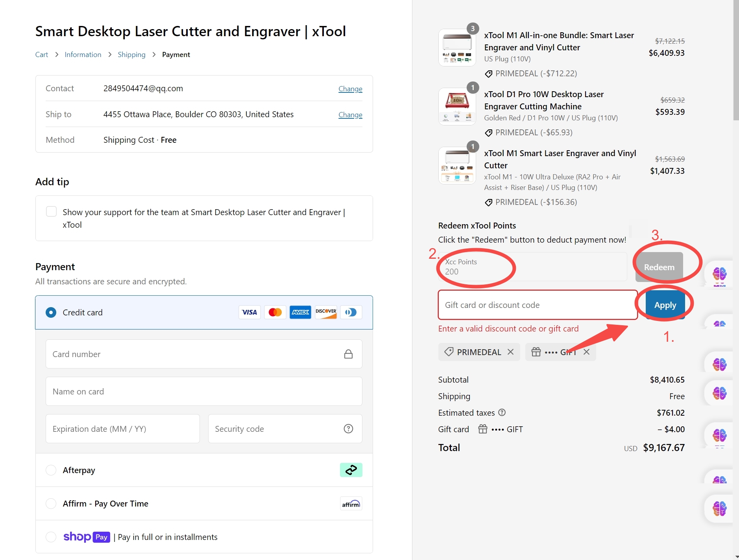Click the page vertical scrollbar thumb
This screenshot has width=739, height=560.
[x=736, y=60]
